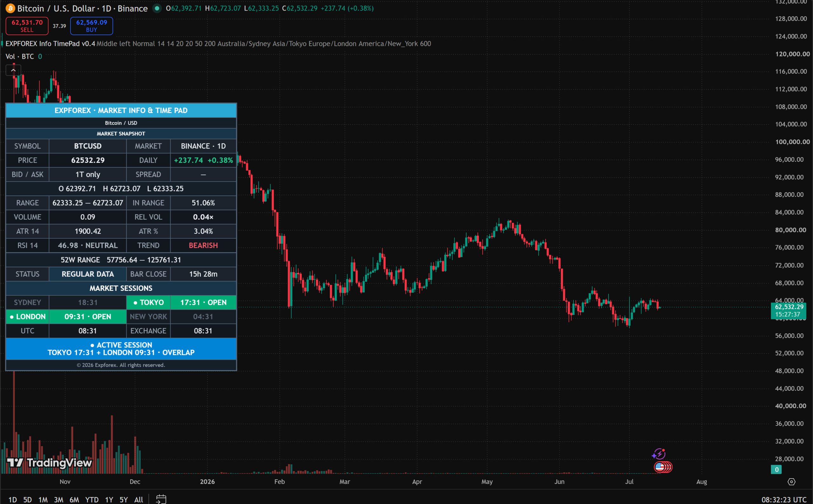
Task: Switch to the 6M time range
Action: [x=74, y=499]
